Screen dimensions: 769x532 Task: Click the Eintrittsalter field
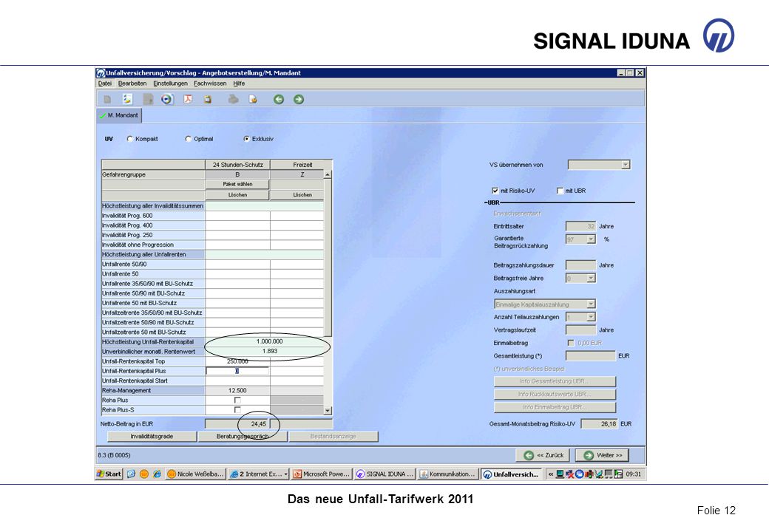(x=580, y=226)
